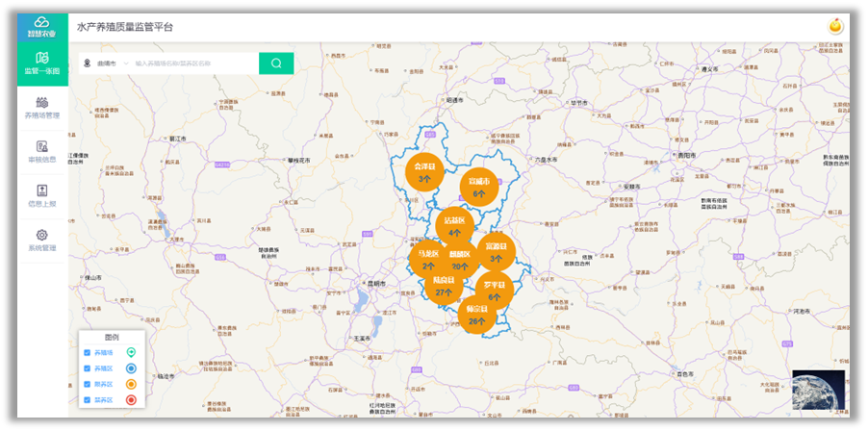Click the 沾益区 cluster marker (4个)
This screenshot has height=431, width=868.
pyautogui.click(x=454, y=226)
